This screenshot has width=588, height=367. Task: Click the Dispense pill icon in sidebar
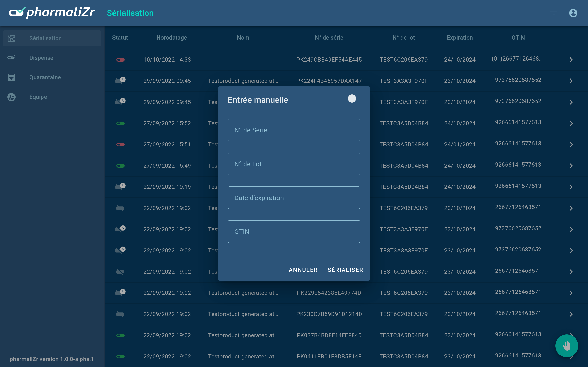pos(11,57)
